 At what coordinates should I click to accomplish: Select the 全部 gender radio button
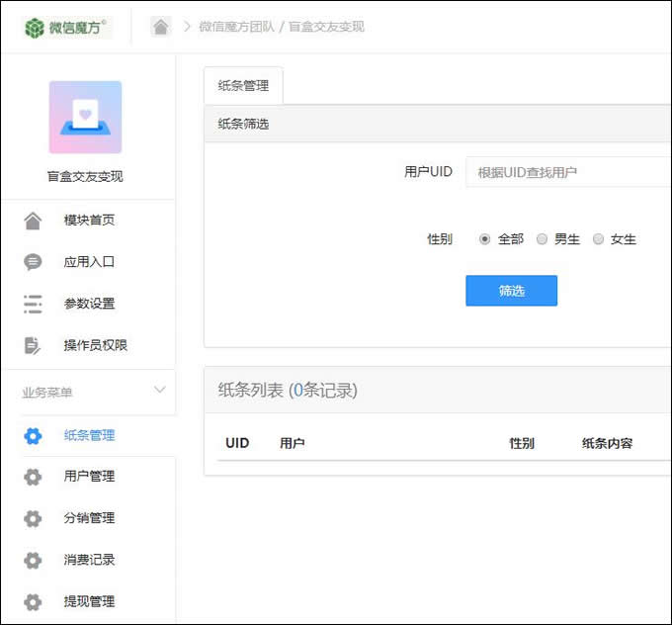pyautogui.click(x=484, y=239)
